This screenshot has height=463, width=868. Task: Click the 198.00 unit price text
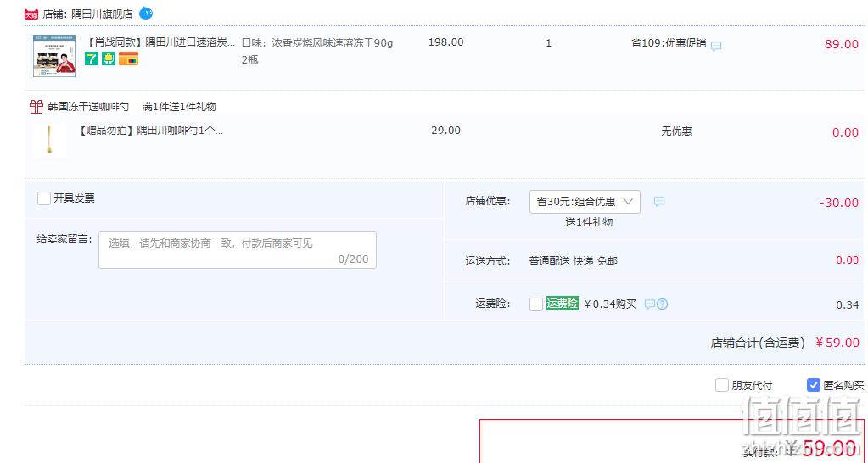point(446,42)
